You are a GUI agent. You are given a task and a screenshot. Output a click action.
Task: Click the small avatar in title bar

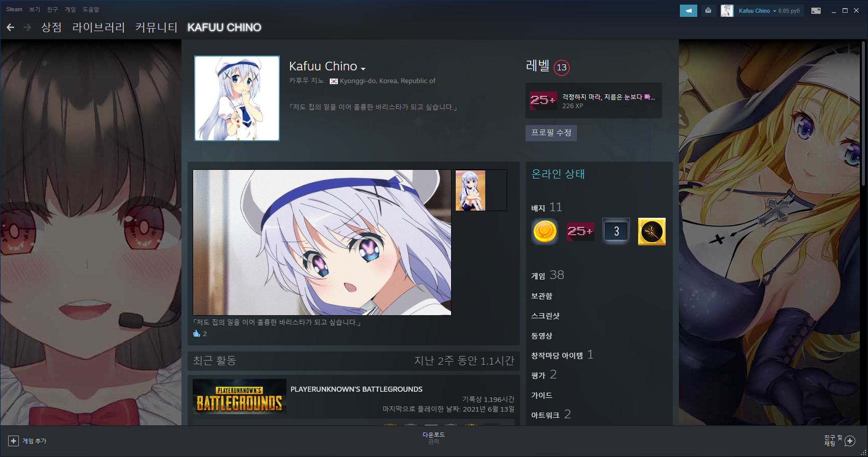(727, 11)
